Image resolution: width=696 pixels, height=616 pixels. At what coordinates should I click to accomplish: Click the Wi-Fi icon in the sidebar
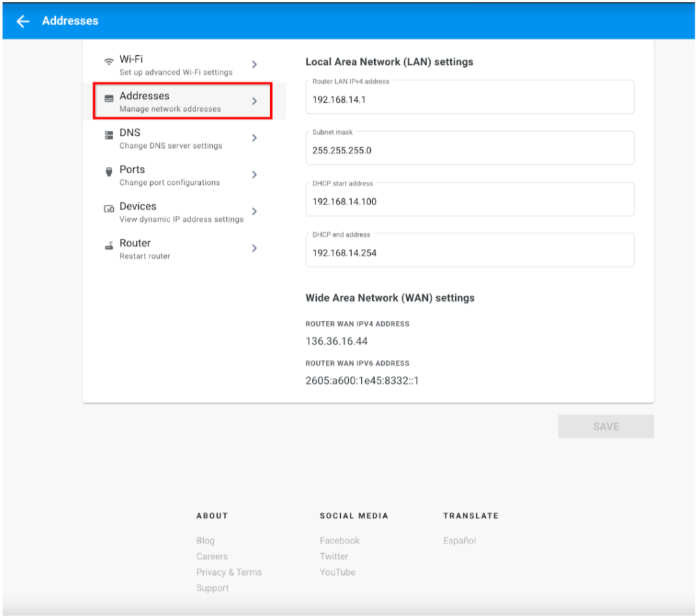(x=108, y=59)
